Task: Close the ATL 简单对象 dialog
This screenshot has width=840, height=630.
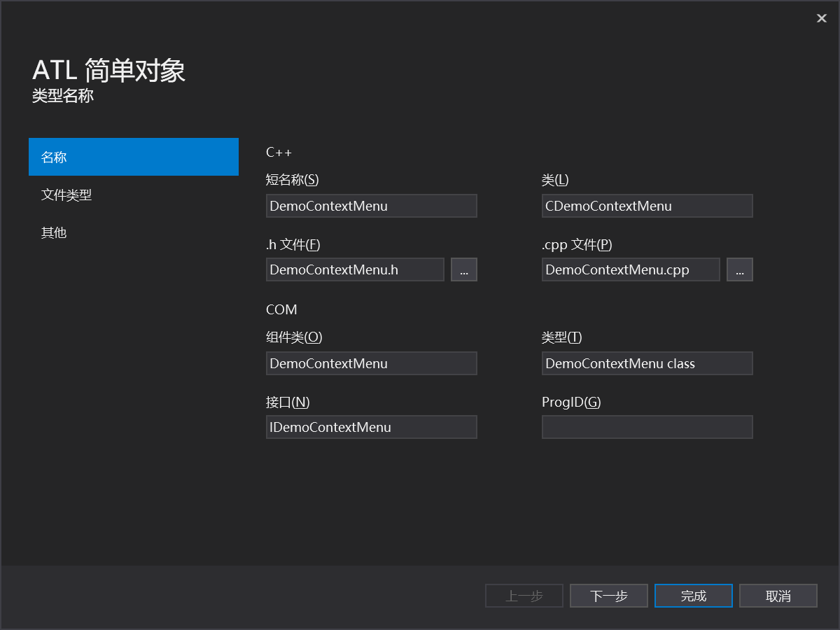Action: 821,19
